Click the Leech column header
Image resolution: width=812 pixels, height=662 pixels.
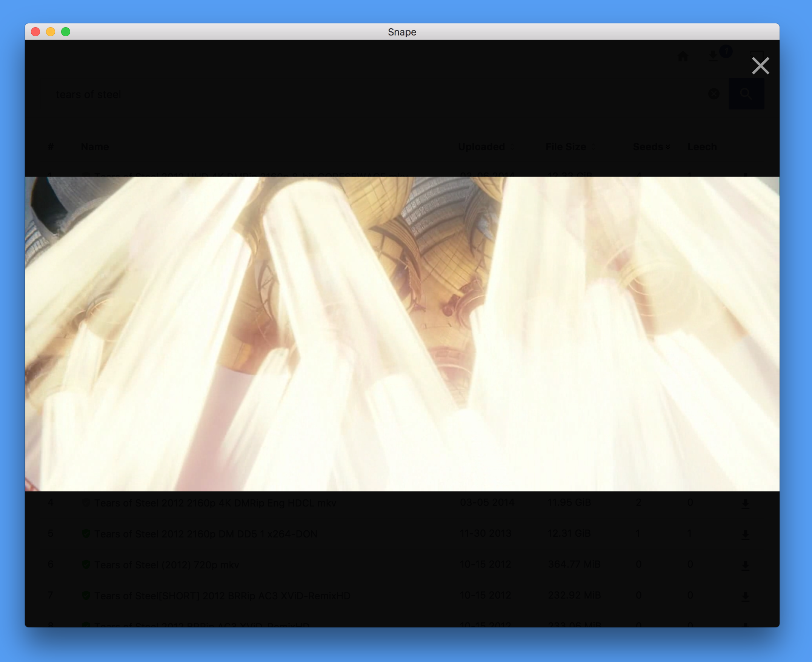pos(702,147)
